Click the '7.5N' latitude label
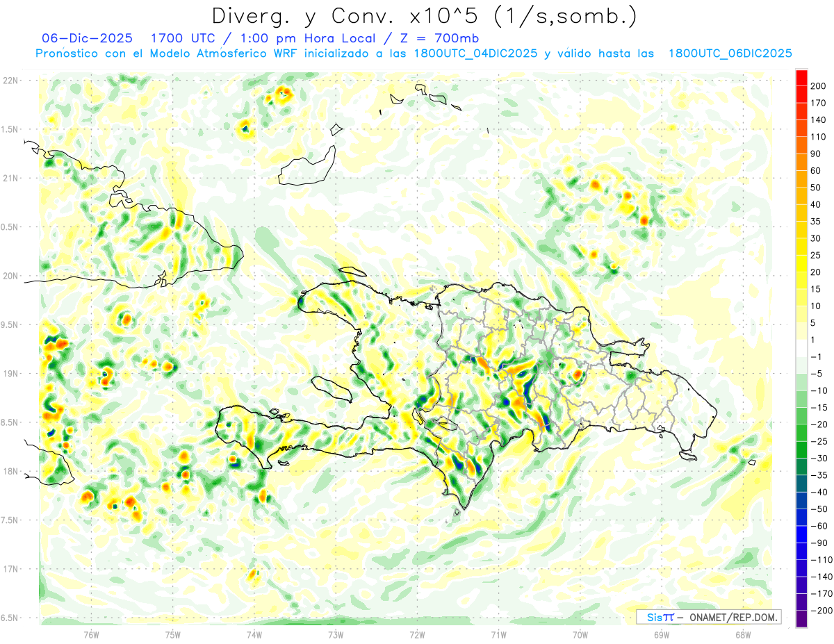The height and width of the screenshot is (644, 834). click(x=10, y=520)
